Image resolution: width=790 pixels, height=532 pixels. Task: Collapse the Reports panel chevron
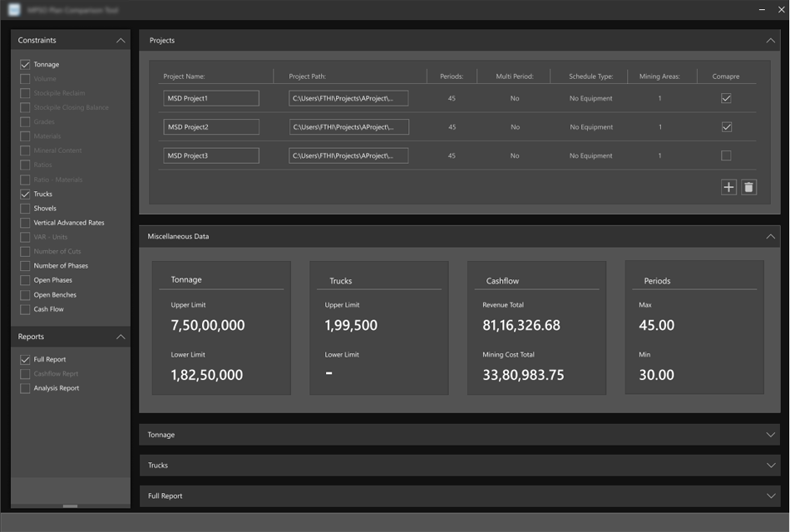pos(121,337)
